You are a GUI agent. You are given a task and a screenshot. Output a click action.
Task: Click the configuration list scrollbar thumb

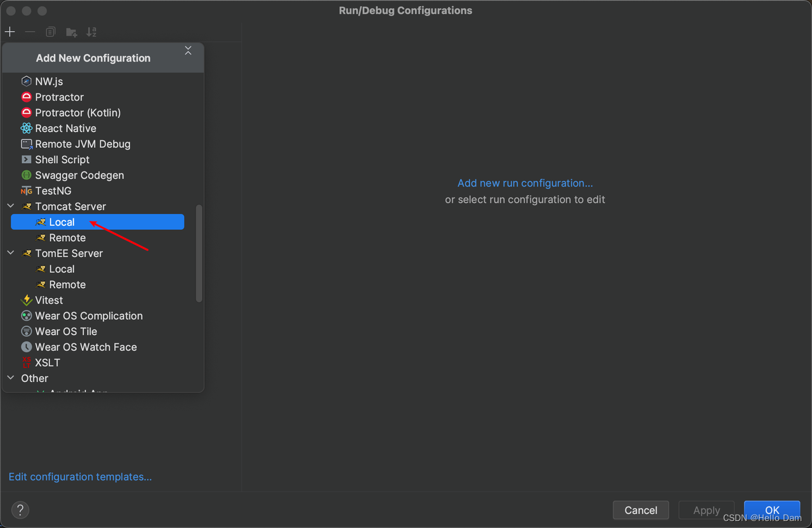tap(199, 253)
